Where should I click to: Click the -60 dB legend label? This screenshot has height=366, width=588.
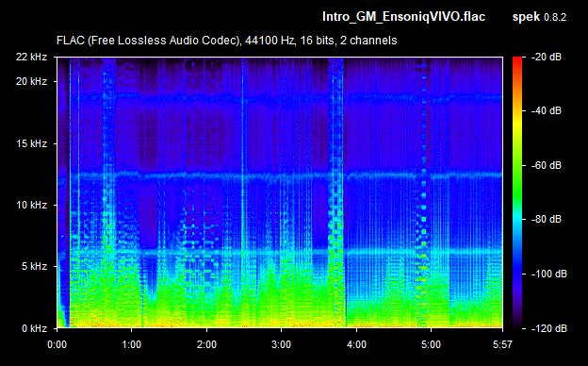547,165
